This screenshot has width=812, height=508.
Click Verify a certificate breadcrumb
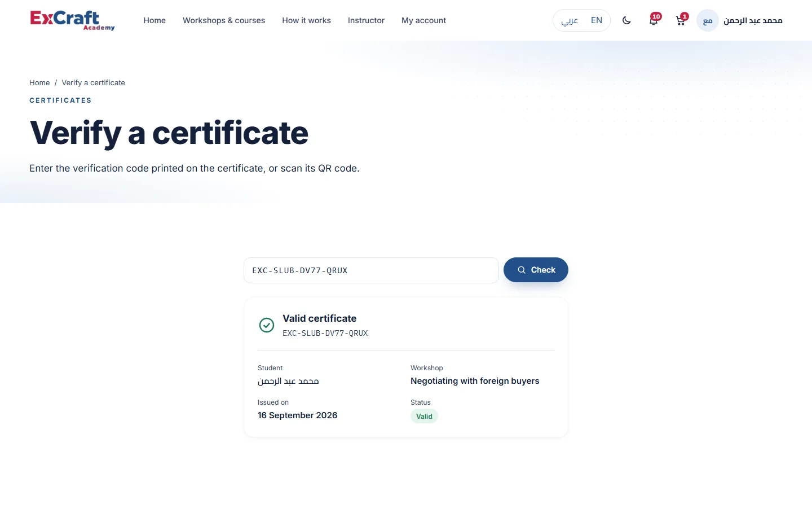[x=94, y=82]
